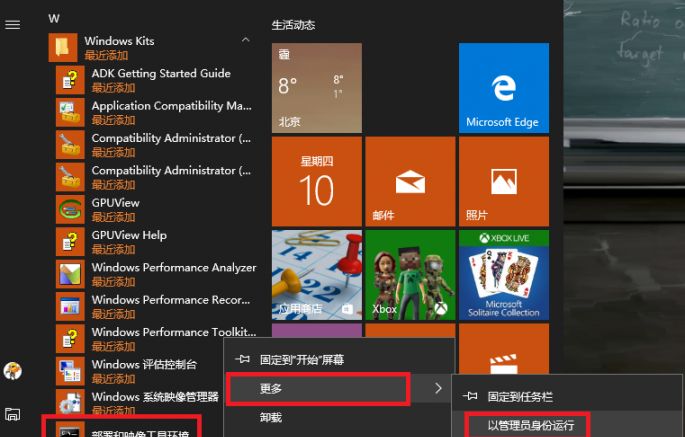Open Windows 系统映像管理器 icon

pos(70,402)
